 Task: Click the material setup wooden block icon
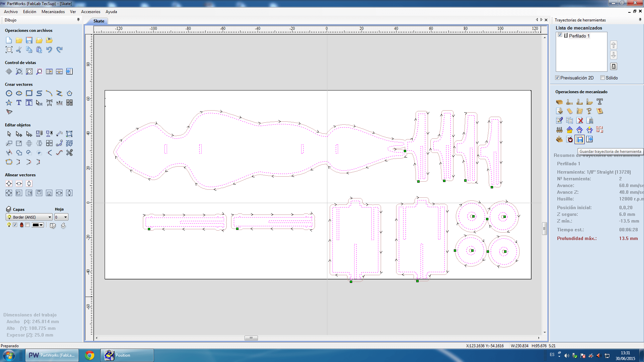pyautogui.click(x=559, y=102)
